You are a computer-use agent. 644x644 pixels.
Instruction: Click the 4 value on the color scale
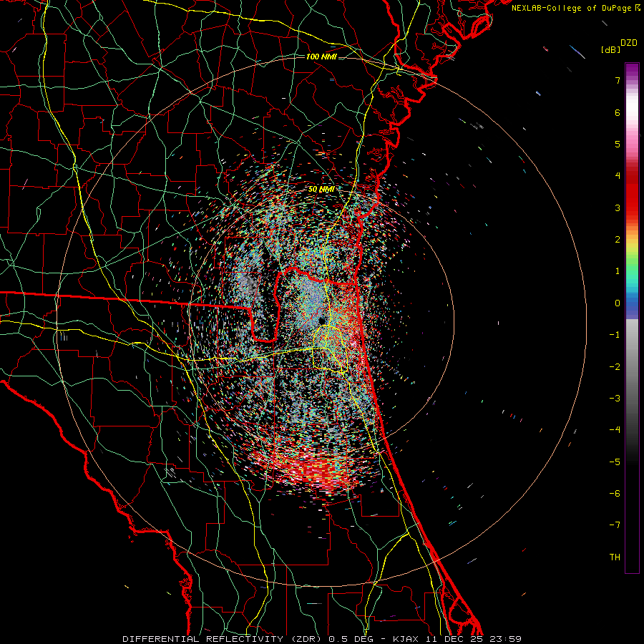tap(618, 176)
